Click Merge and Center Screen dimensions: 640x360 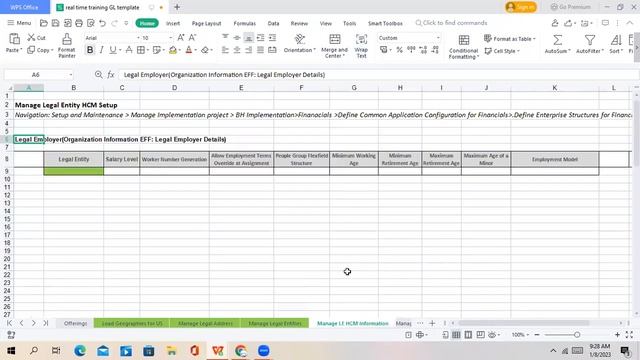click(x=334, y=45)
